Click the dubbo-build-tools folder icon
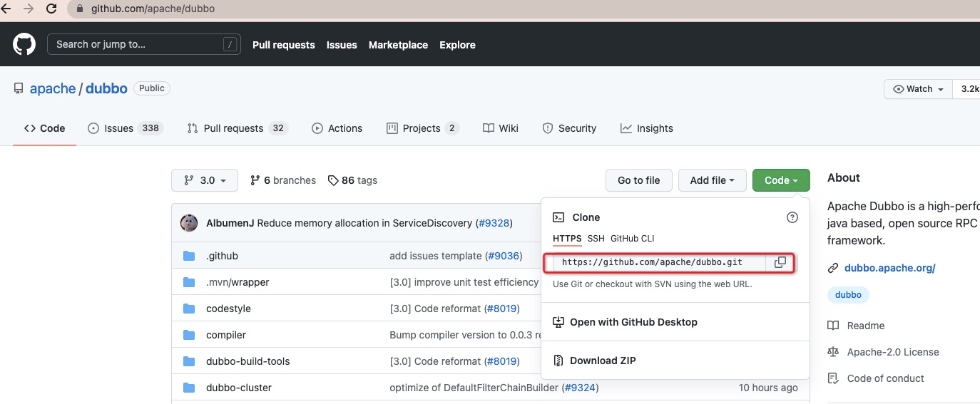980x404 pixels. [x=189, y=361]
